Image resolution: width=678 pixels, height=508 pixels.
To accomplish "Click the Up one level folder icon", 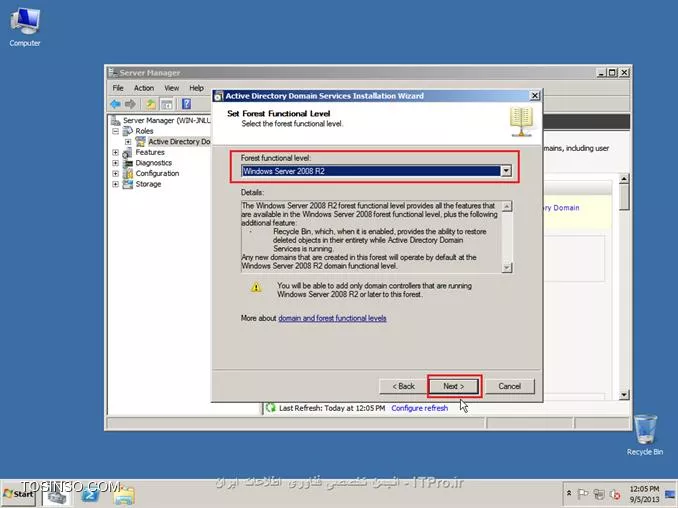I will tap(150, 104).
